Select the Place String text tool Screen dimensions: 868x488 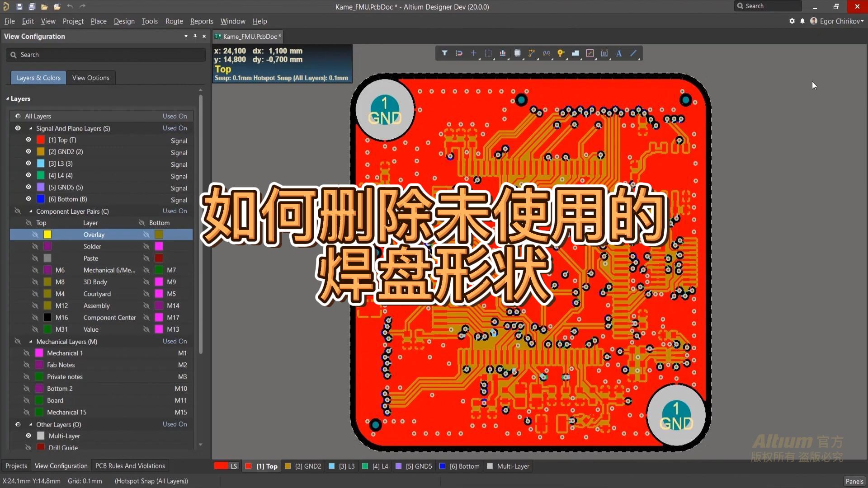tap(619, 53)
